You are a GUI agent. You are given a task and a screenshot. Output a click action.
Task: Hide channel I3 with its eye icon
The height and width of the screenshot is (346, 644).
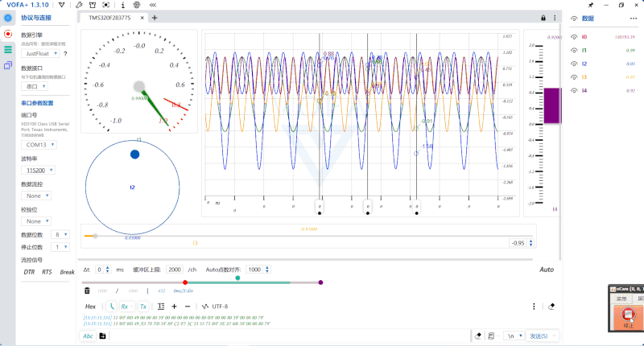pyautogui.click(x=574, y=77)
